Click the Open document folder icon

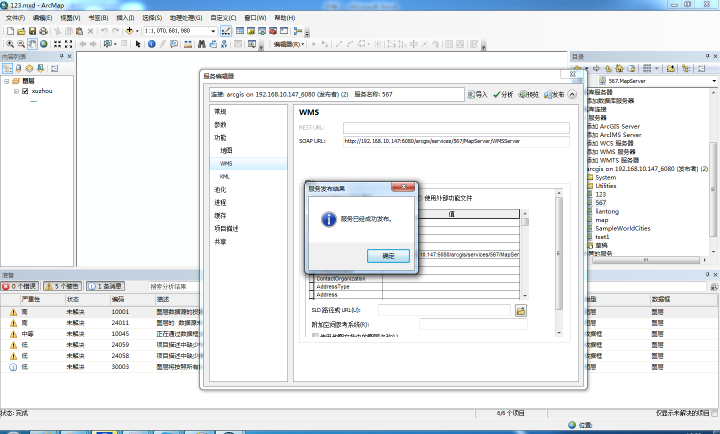click(x=21, y=31)
